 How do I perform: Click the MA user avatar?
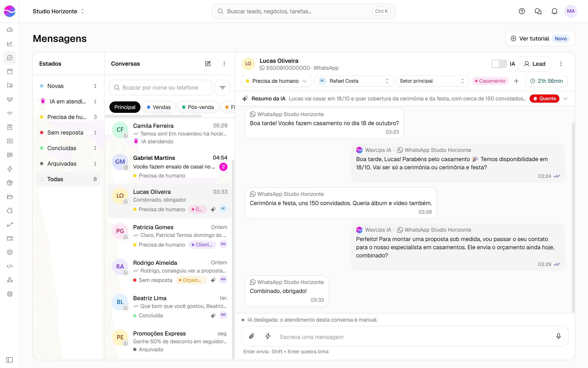coord(570,11)
